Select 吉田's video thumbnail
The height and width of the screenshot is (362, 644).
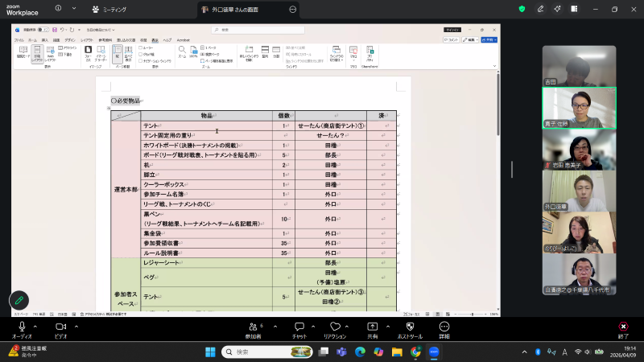(x=579, y=66)
